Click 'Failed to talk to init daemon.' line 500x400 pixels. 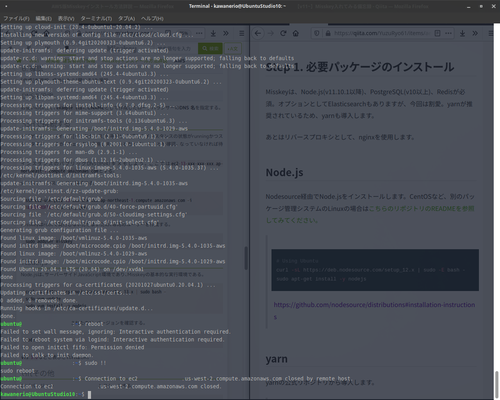(47, 355)
